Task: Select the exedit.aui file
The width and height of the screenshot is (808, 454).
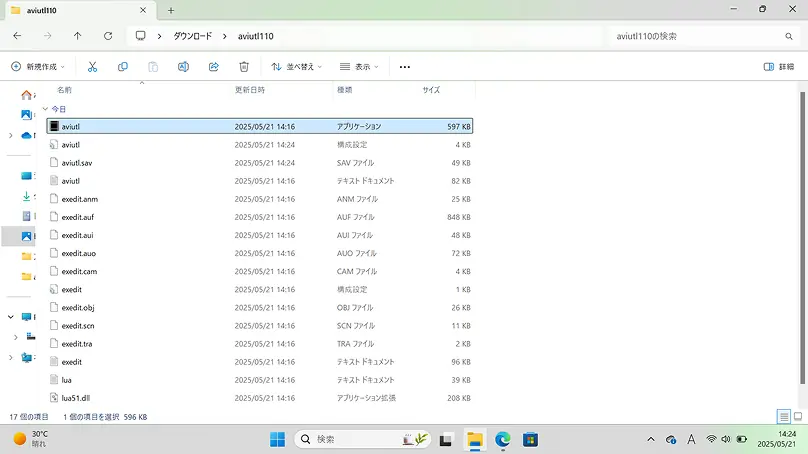Action: pyautogui.click(x=260, y=235)
